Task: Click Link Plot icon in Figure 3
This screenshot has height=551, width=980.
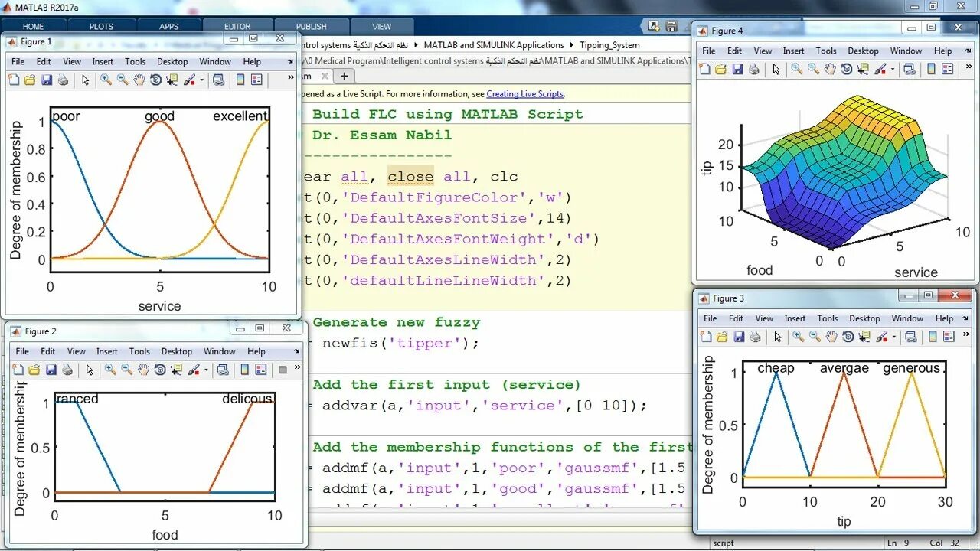Action: click(910, 337)
